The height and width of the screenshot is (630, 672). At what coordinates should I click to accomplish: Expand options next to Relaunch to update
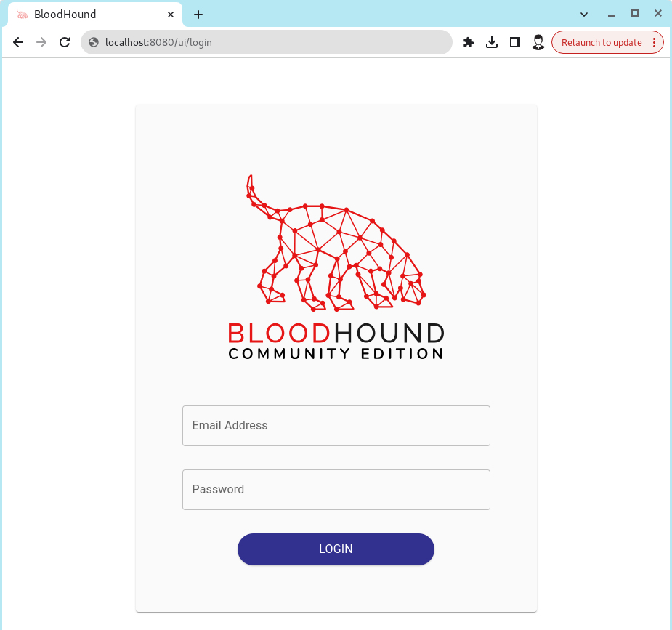pos(652,42)
